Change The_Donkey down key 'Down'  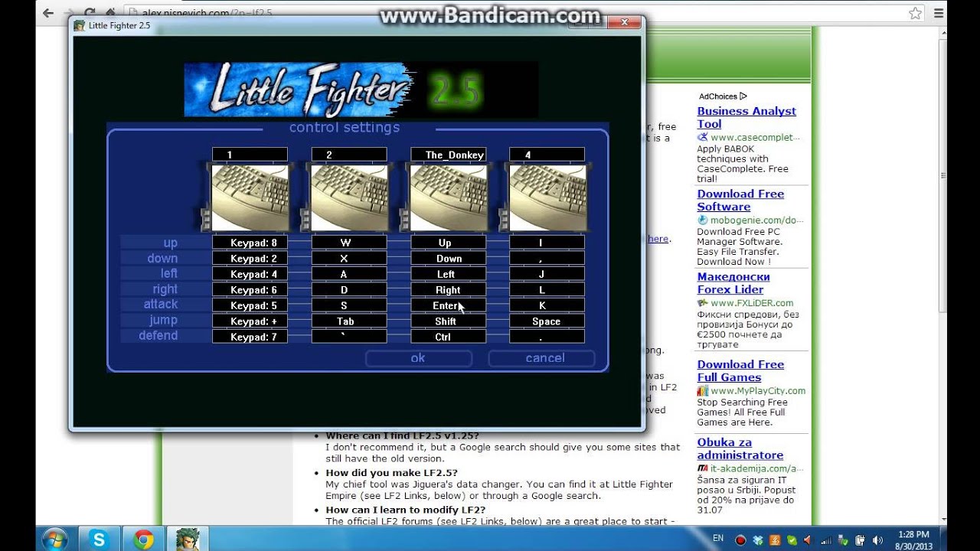[x=449, y=259]
